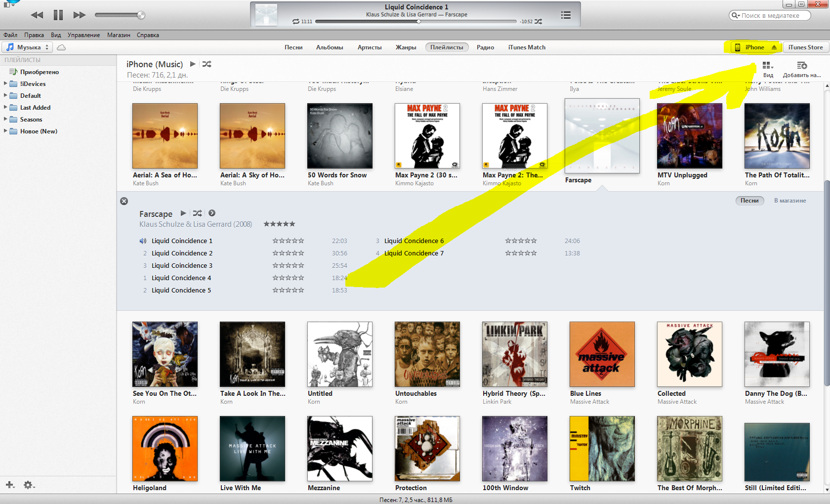This screenshot has width=830, height=504.
Task: Open the Управление menu
Action: tap(83, 35)
